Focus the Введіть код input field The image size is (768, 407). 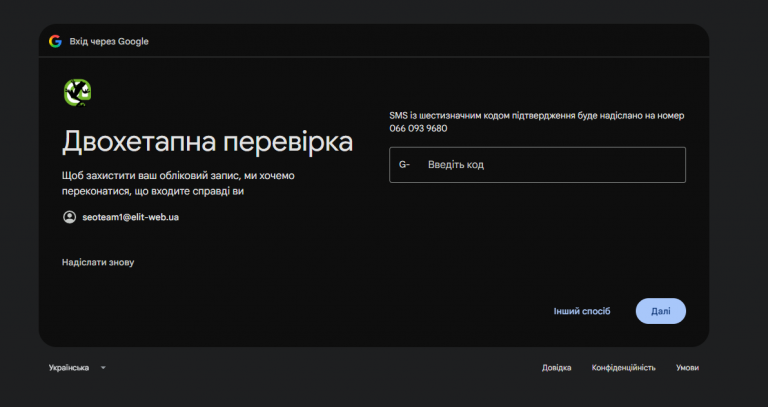coord(537,165)
